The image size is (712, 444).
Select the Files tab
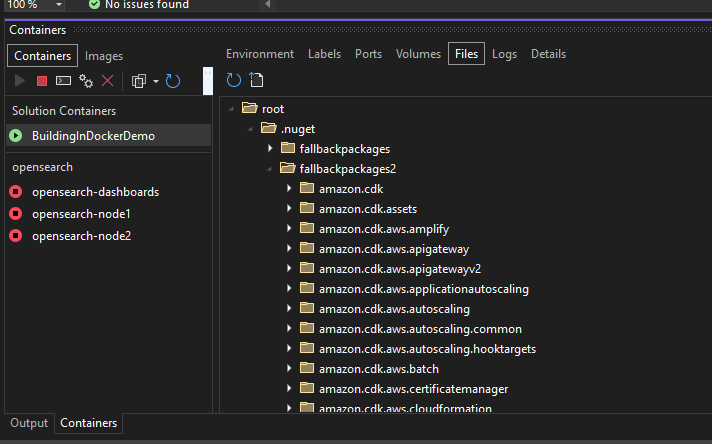point(466,54)
